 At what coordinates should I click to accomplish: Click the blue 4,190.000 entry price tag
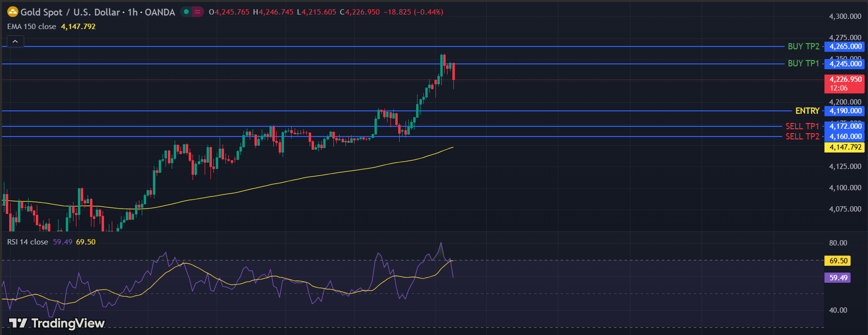[845, 111]
